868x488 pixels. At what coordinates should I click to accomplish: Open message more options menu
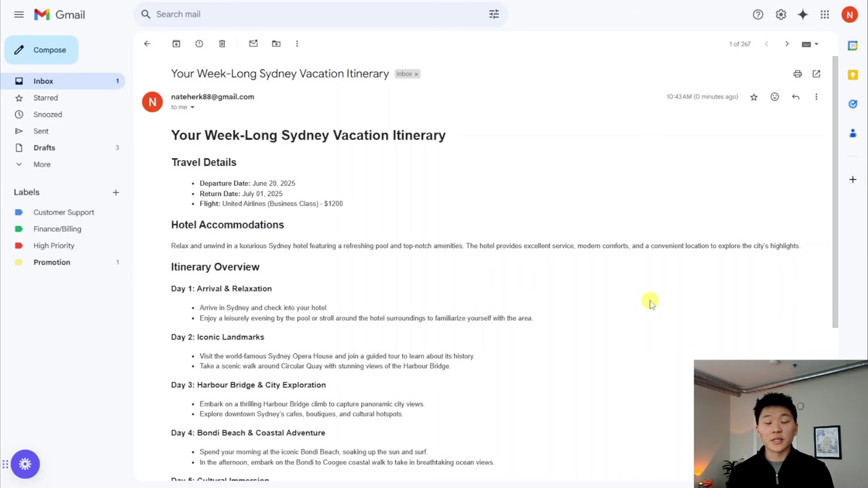click(x=816, y=97)
